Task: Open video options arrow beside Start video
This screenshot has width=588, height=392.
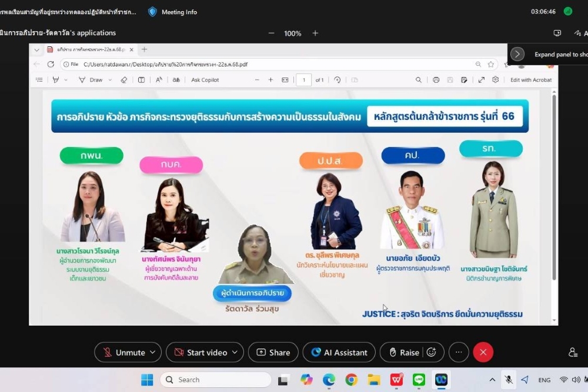Action: [235, 353]
